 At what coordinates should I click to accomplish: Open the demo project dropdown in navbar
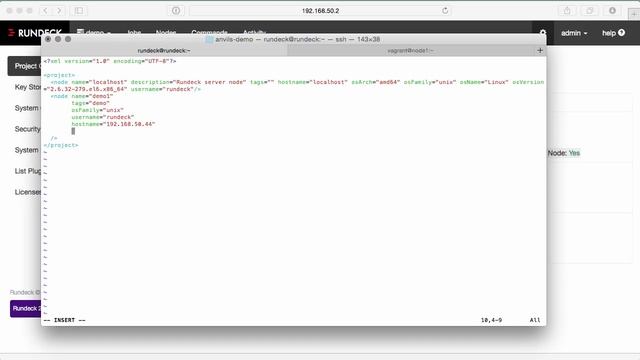tap(94, 32)
